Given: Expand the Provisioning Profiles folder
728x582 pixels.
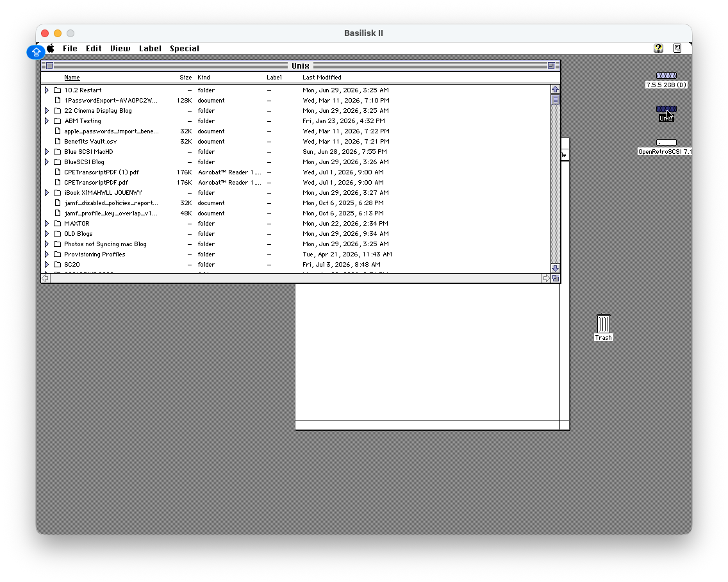Looking at the screenshot, I should [x=46, y=254].
